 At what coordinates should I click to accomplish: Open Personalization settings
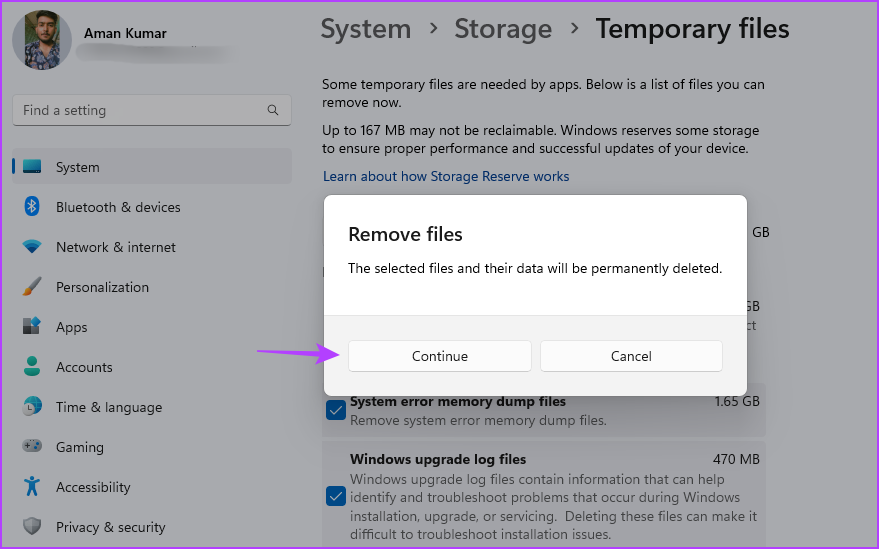(152, 287)
